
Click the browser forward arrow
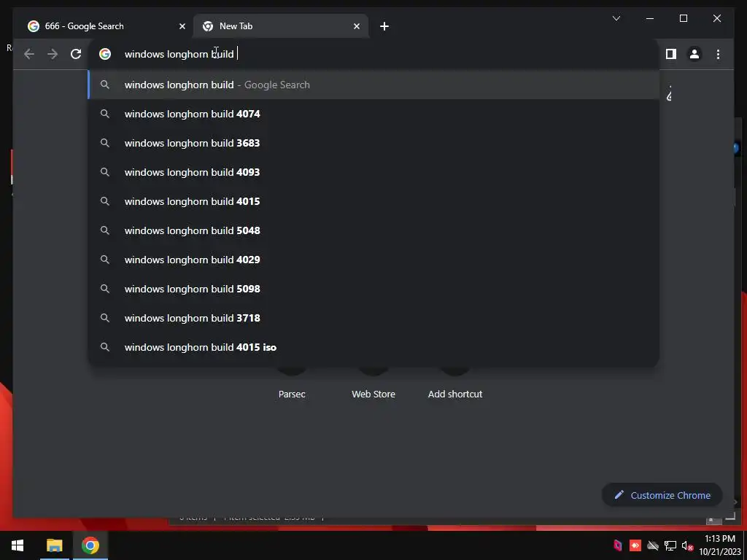coord(53,54)
